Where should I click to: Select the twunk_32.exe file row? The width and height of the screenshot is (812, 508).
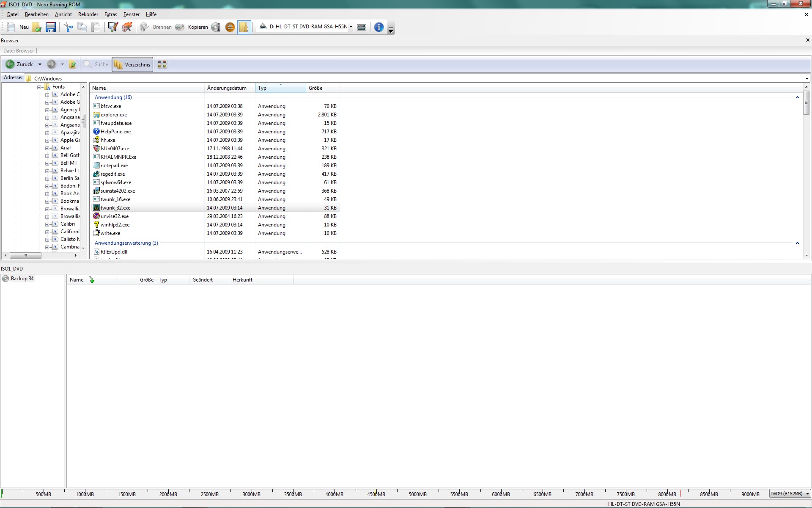pos(215,208)
